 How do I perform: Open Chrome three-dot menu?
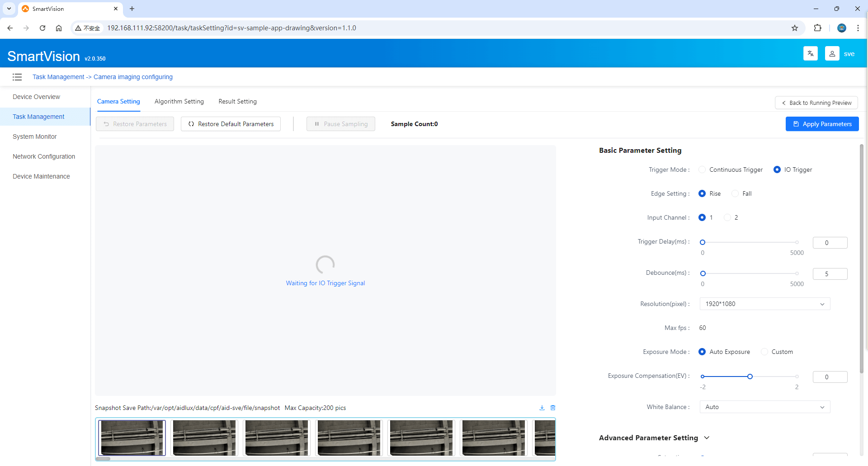[x=858, y=28]
